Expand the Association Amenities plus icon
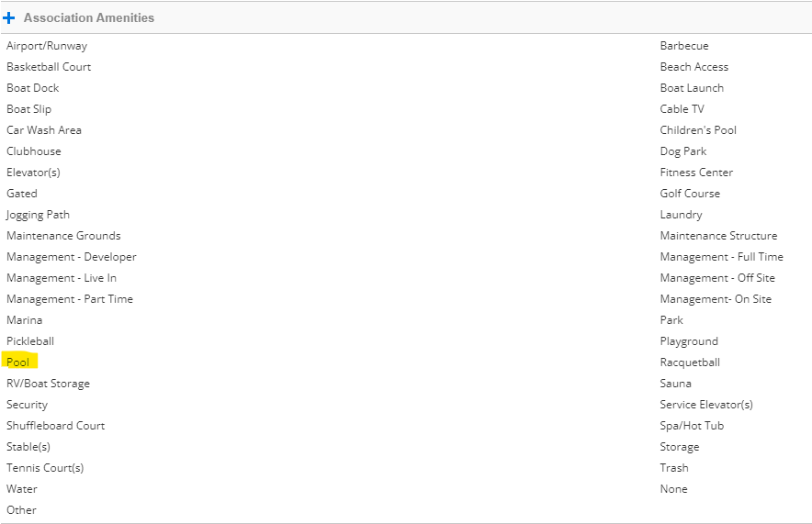This screenshot has width=812, height=524. point(9,18)
